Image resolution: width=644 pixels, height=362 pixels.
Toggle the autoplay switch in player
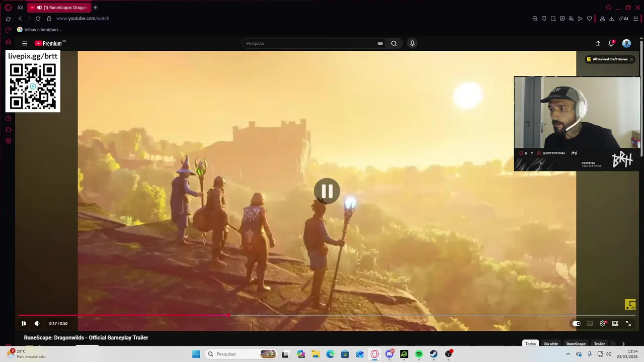577,323
